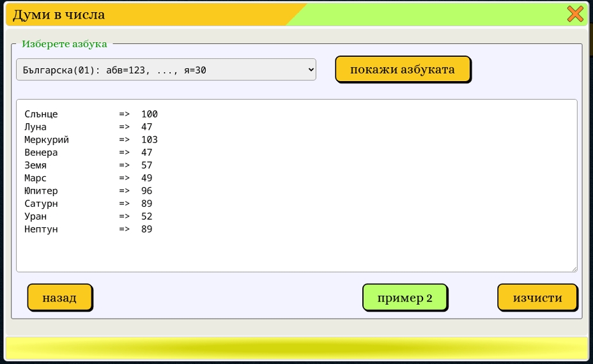Click the yellow bar at the bottom
Screen dimensions: 593x364
point(296,348)
